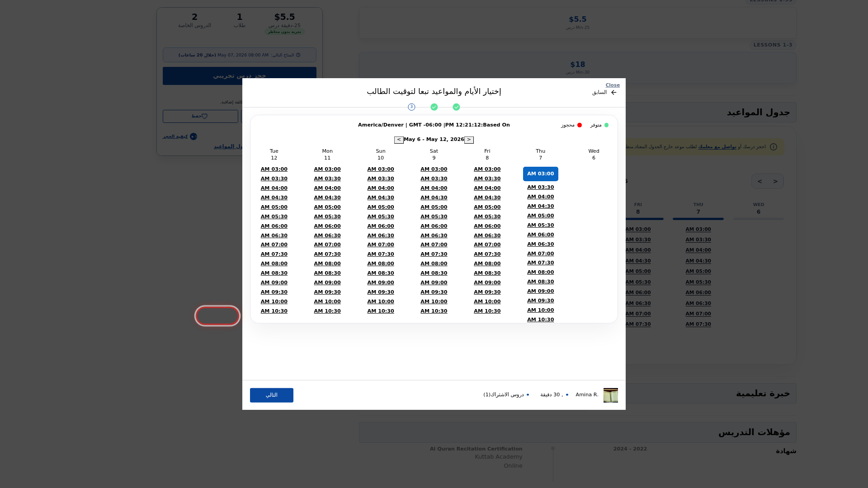
Task: Choose Mon 11 at 05:00 AM
Action: click(327, 207)
